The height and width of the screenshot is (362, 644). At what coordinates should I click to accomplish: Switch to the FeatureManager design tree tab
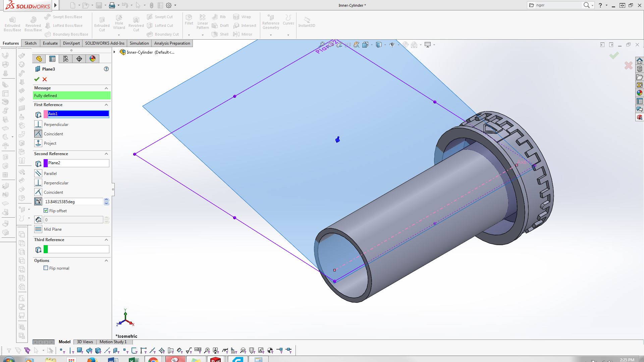coord(39,59)
